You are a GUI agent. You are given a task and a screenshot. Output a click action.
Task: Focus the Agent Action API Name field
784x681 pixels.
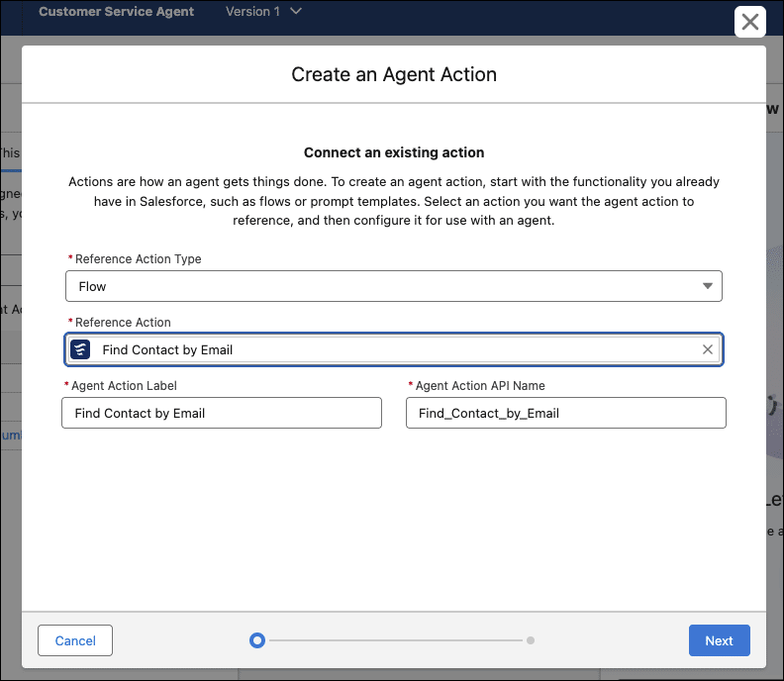[x=565, y=413]
